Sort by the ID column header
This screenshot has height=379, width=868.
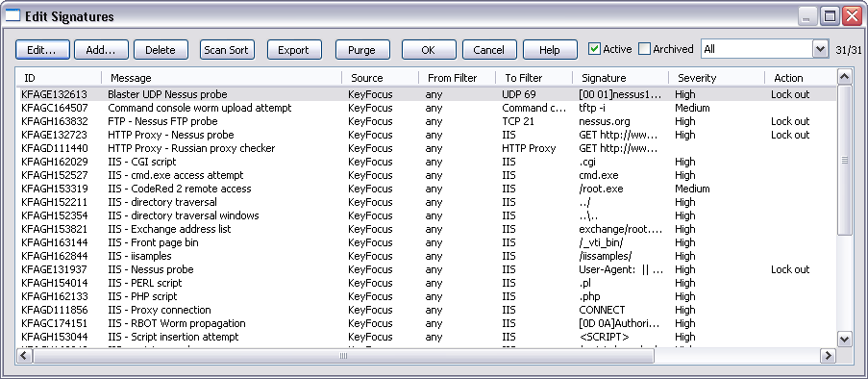(59, 78)
